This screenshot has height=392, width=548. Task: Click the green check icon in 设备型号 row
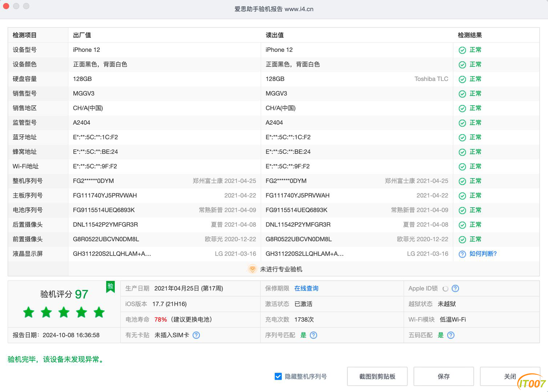pyautogui.click(x=462, y=50)
